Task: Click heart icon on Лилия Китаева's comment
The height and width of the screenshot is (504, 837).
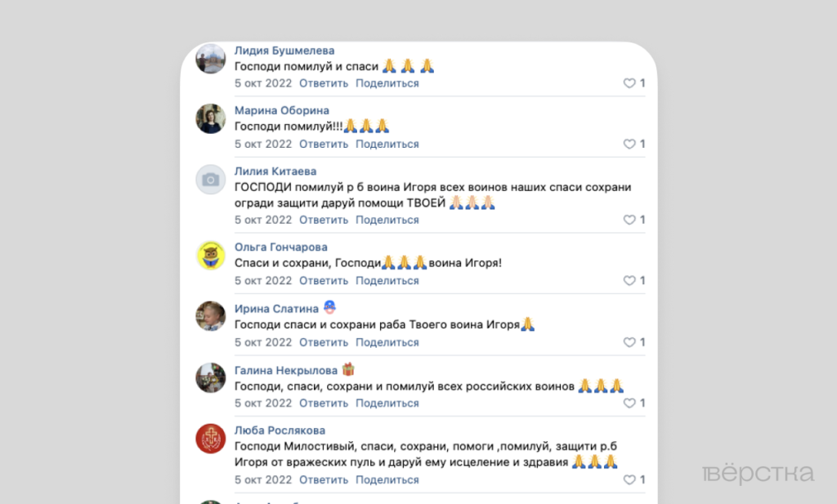Action: coord(629,220)
